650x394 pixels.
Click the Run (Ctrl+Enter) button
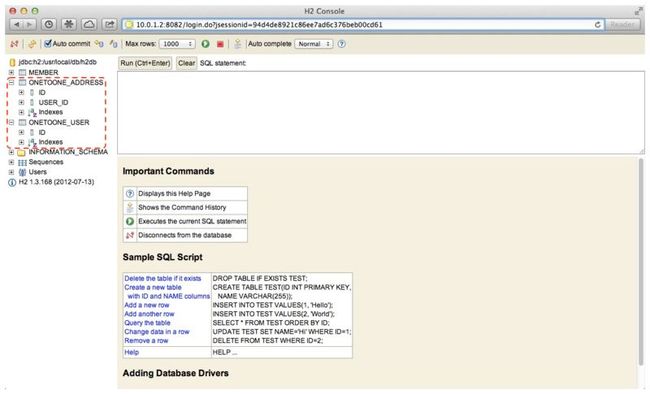(x=145, y=63)
